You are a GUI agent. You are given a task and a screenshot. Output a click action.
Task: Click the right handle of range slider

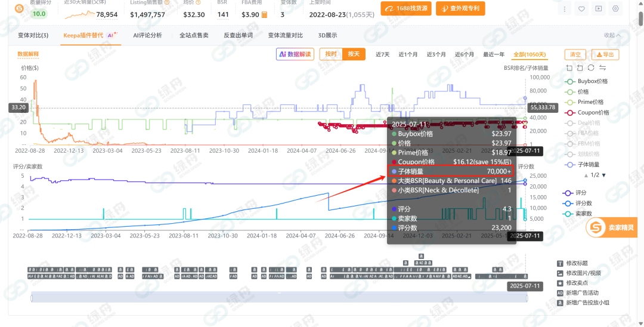pyautogui.click(x=527, y=297)
